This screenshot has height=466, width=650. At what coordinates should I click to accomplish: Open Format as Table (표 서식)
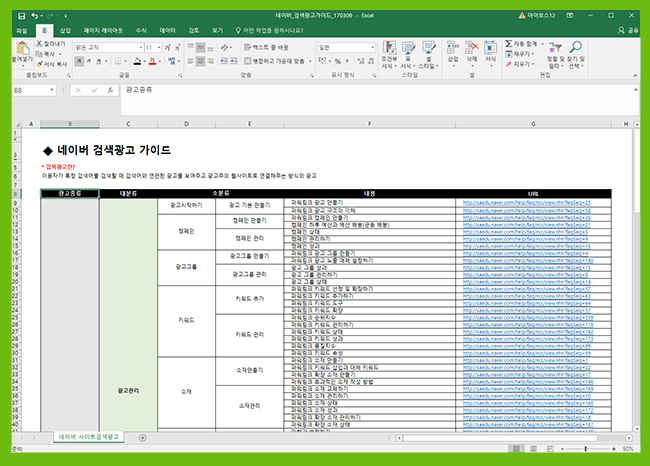pos(408,55)
